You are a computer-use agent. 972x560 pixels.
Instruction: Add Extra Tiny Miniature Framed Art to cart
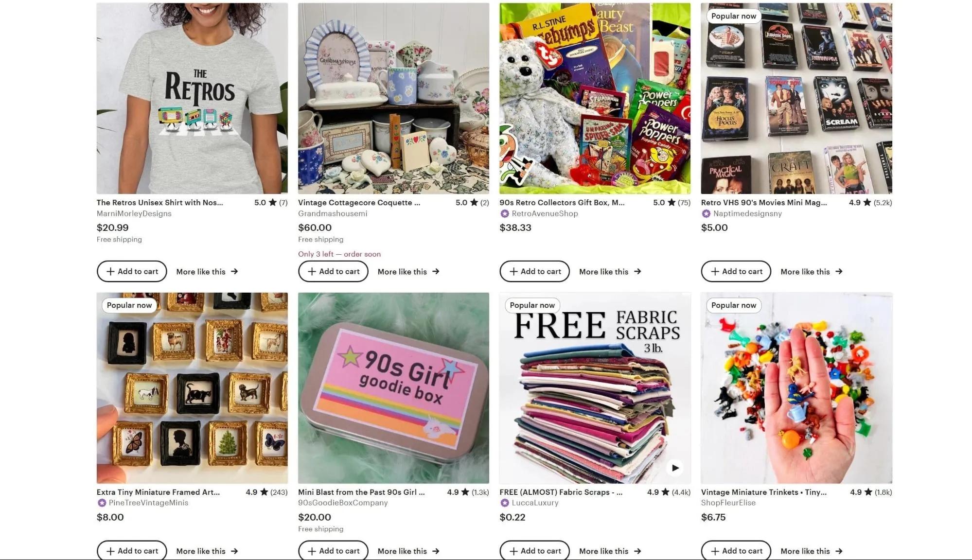coord(132,550)
